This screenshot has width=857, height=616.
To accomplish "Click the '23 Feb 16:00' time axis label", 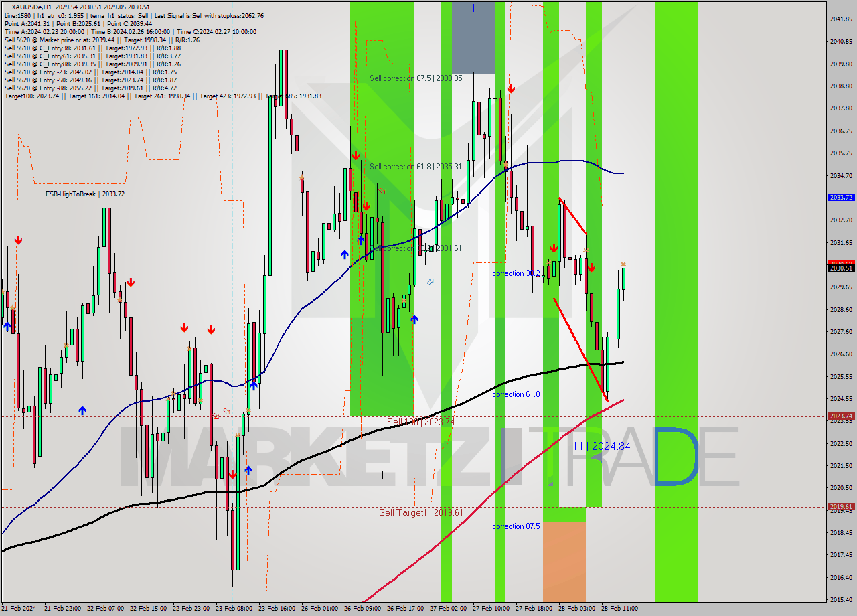I will (x=277, y=609).
